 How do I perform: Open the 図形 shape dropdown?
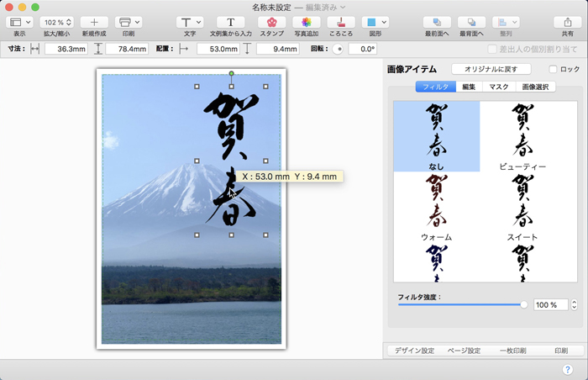[375, 22]
